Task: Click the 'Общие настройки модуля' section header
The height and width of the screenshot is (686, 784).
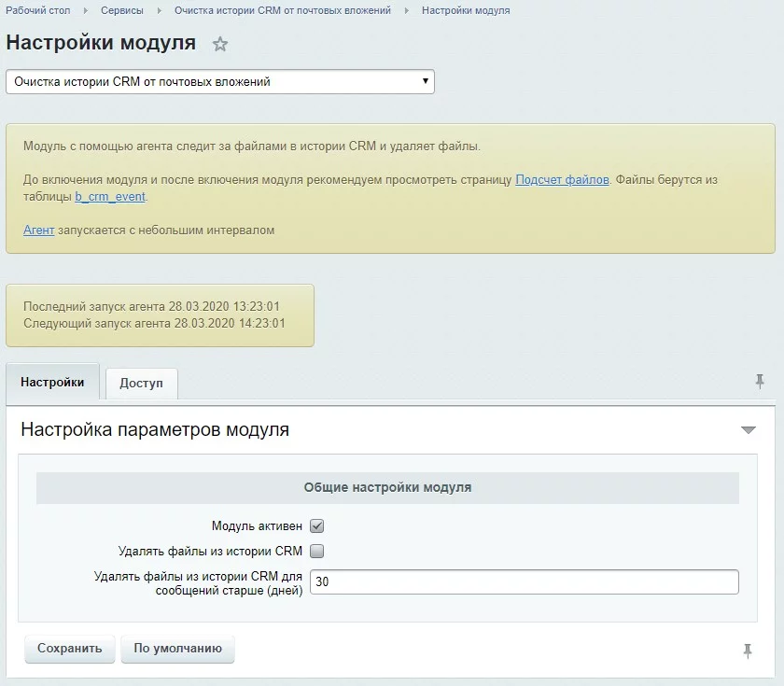Action: 387,487
